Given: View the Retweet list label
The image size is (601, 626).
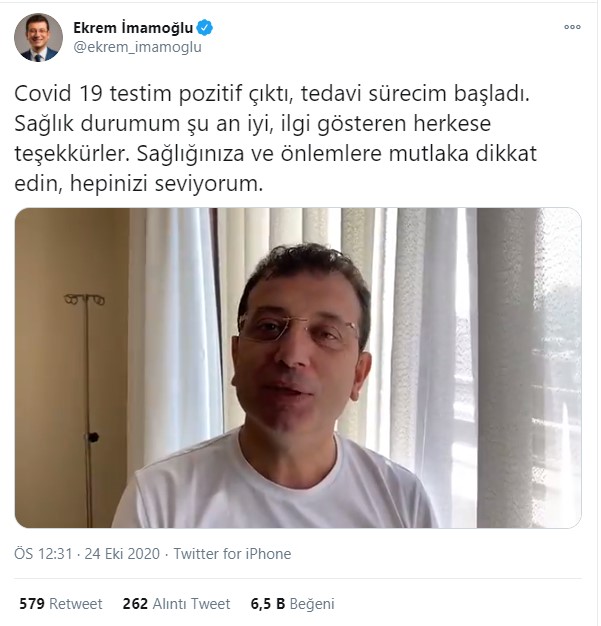Looking at the screenshot, I should click(75, 604).
